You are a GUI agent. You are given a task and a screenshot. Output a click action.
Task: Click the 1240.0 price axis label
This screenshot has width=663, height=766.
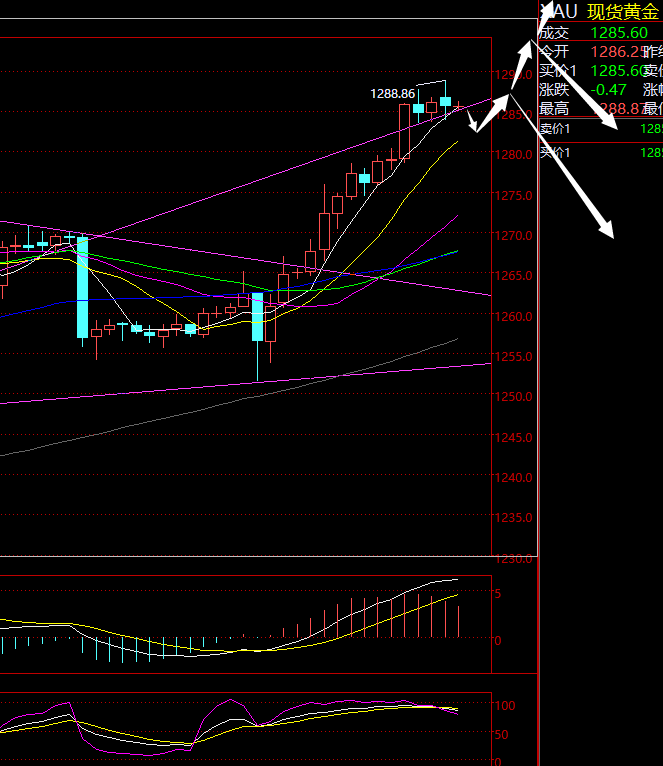coord(513,478)
